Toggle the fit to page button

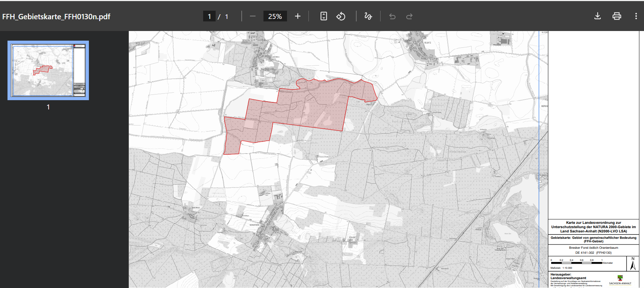click(x=323, y=16)
